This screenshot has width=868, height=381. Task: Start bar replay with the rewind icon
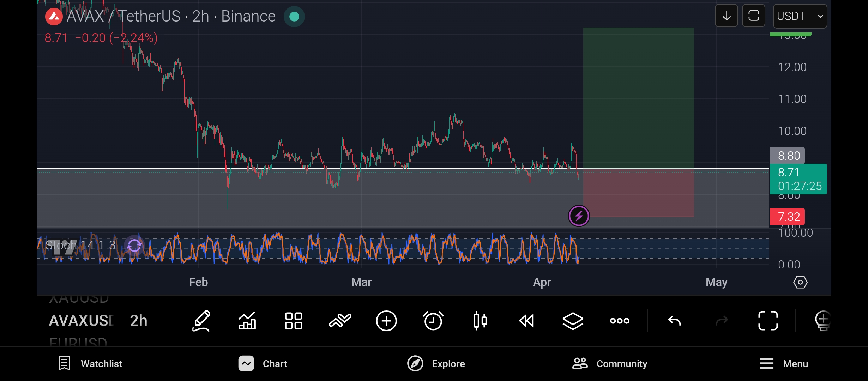(526, 321)
